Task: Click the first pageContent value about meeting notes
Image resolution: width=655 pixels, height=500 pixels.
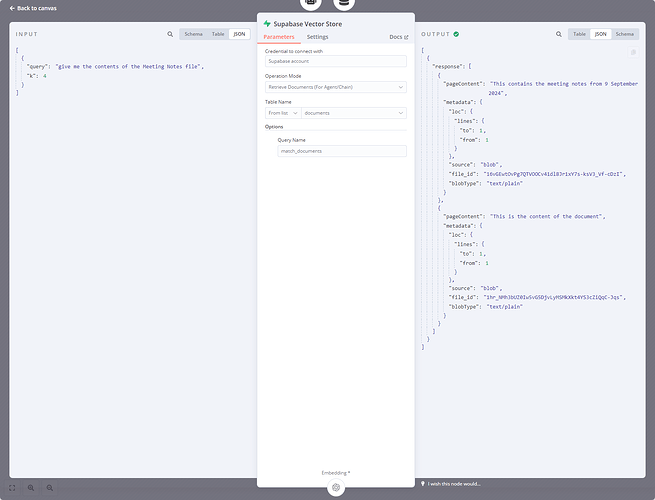Action: [564, 88]
